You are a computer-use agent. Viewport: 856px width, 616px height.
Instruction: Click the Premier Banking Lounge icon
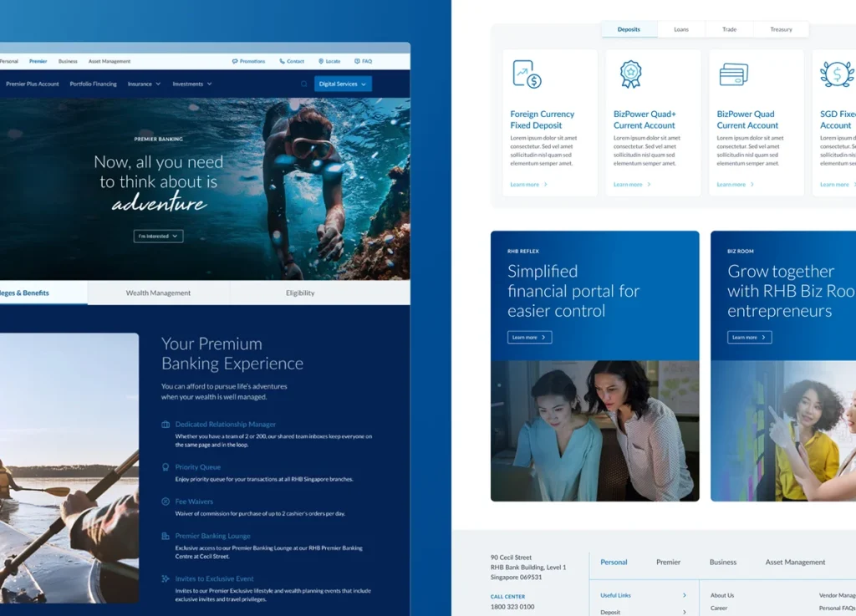click(166, 536)
